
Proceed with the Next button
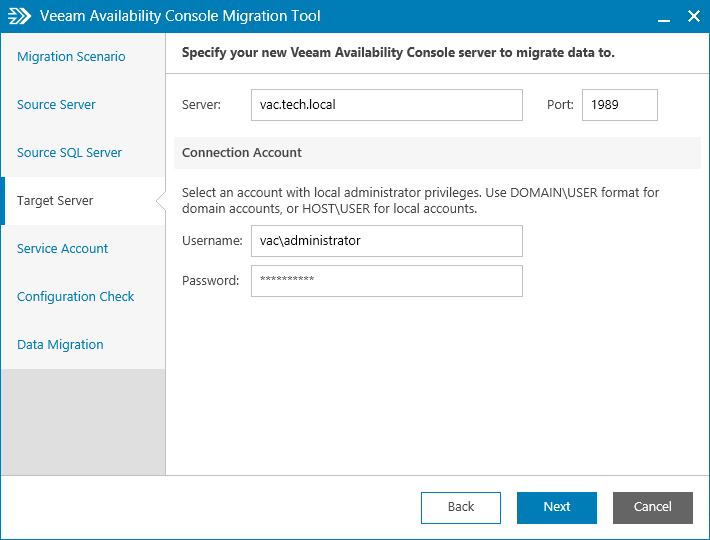(x=556, y=507)
